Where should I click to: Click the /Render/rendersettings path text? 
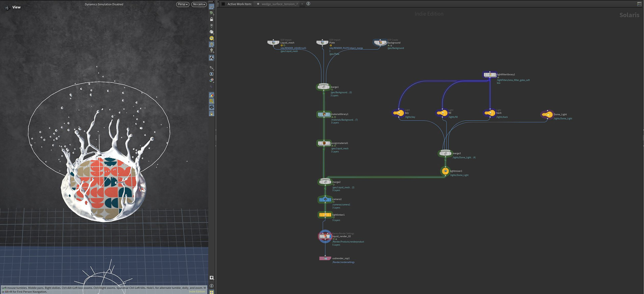tap(343, 262)
